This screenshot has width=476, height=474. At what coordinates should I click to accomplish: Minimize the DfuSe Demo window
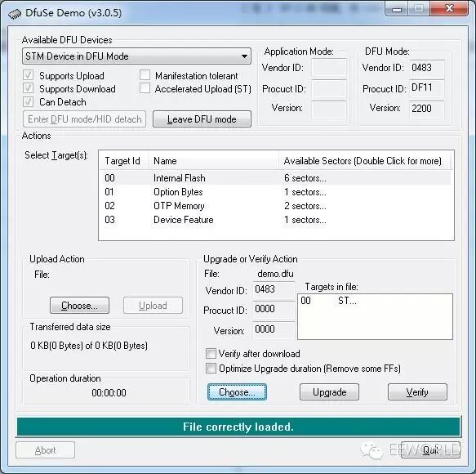coord(397,9)
